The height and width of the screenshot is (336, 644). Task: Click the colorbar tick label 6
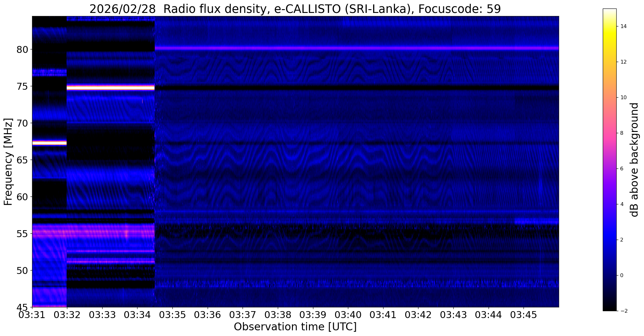coord(621,169)
